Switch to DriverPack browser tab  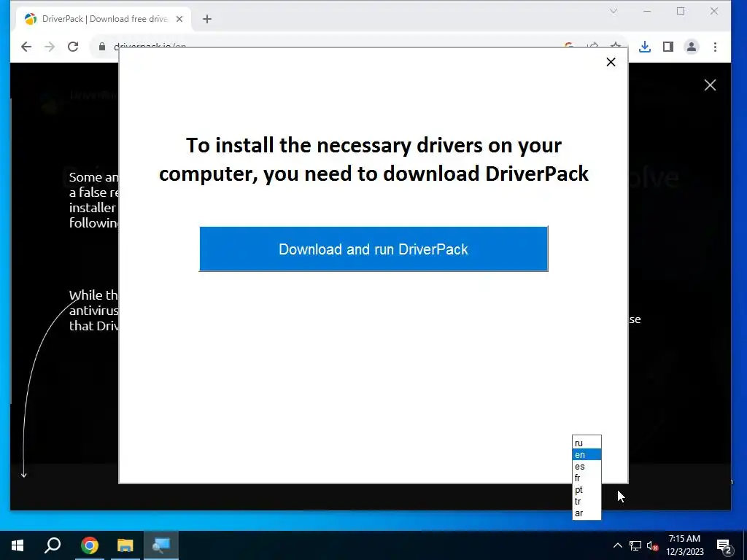[x=104, y=19]
